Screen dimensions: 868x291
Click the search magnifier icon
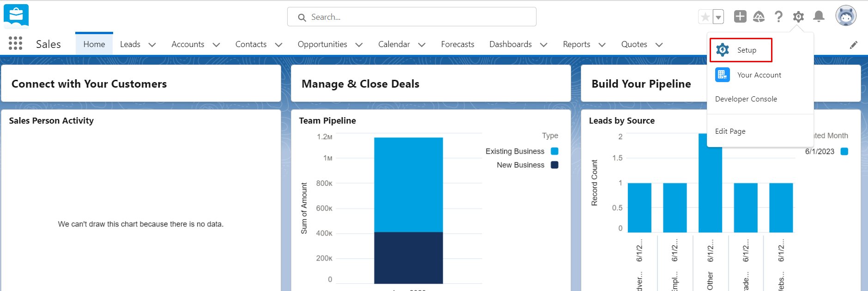tap(302, 18)
